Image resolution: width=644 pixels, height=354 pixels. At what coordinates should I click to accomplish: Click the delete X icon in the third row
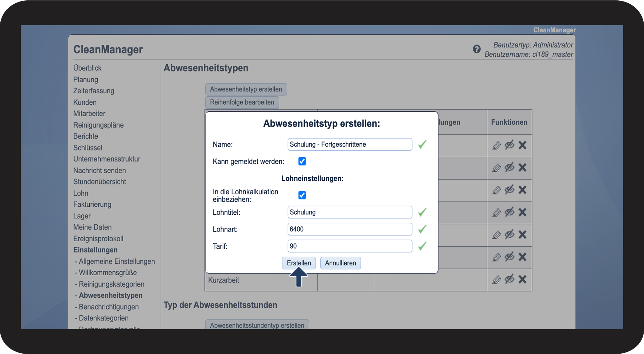point(522,190)
